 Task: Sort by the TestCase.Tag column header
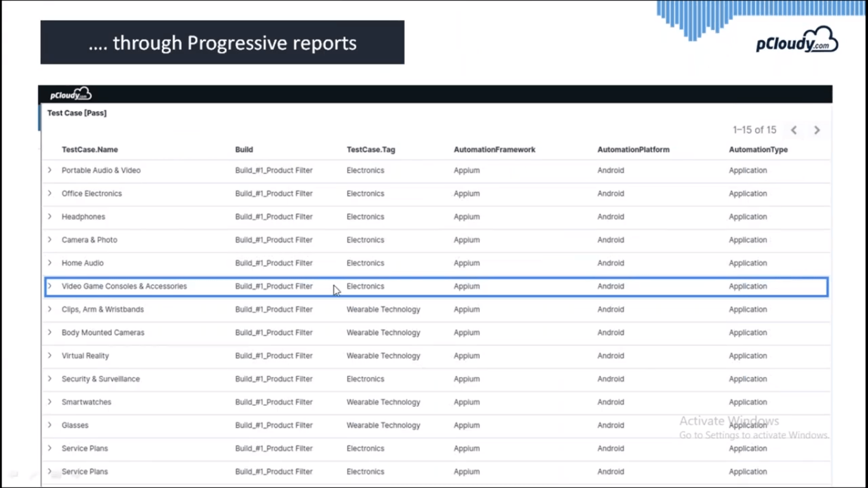pyautogui.click(x=370, y=150)
